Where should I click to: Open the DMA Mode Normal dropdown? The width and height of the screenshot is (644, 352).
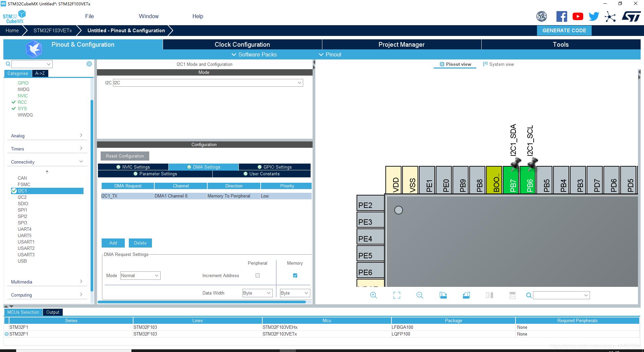click(x=140, y=276)
